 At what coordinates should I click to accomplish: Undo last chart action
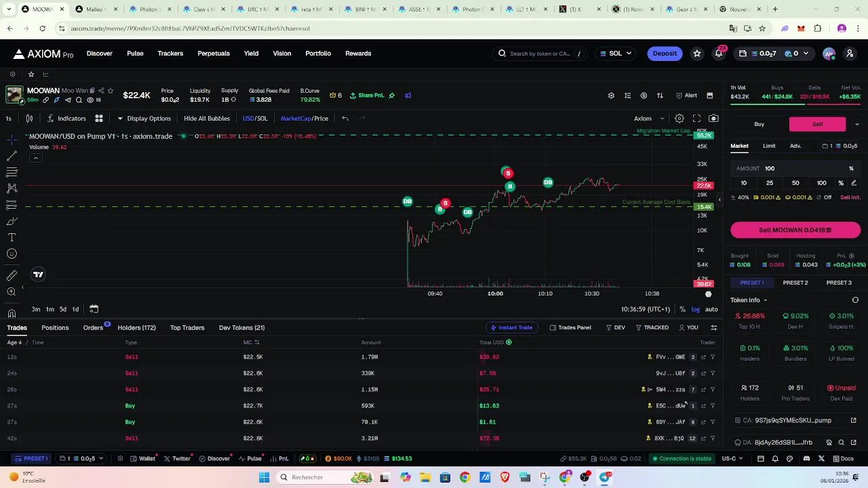[x=345, y=119]
